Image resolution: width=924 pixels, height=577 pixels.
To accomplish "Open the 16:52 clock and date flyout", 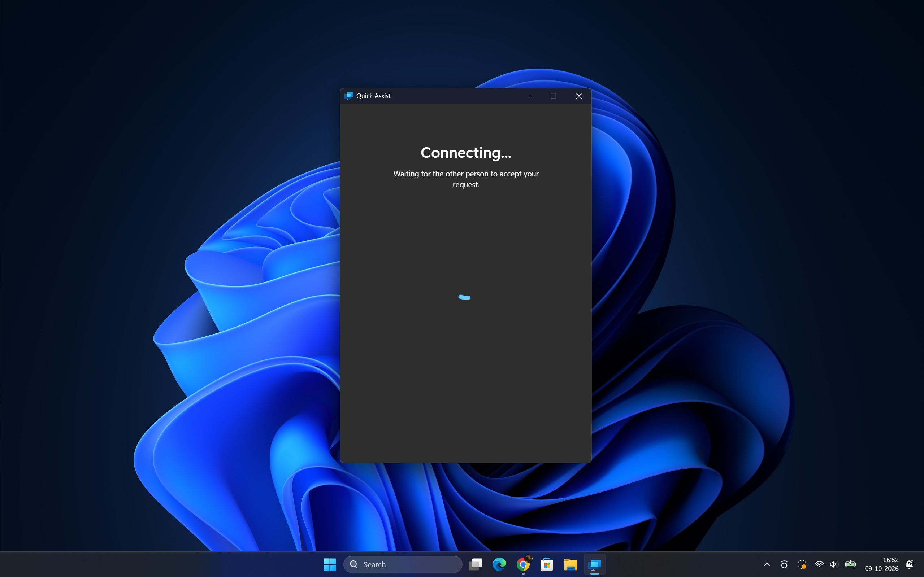I will click(x=882, y=564).
